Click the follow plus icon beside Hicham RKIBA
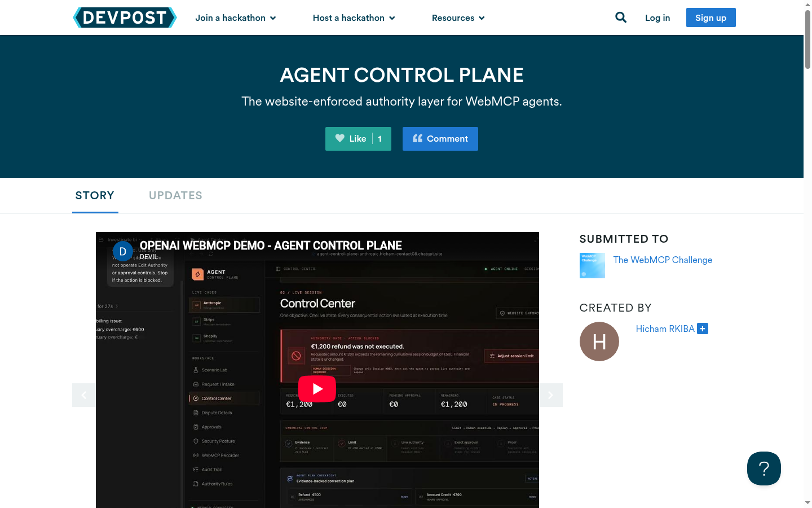The image size is (812, 508). pyautogui.click(x=703, y=329)
